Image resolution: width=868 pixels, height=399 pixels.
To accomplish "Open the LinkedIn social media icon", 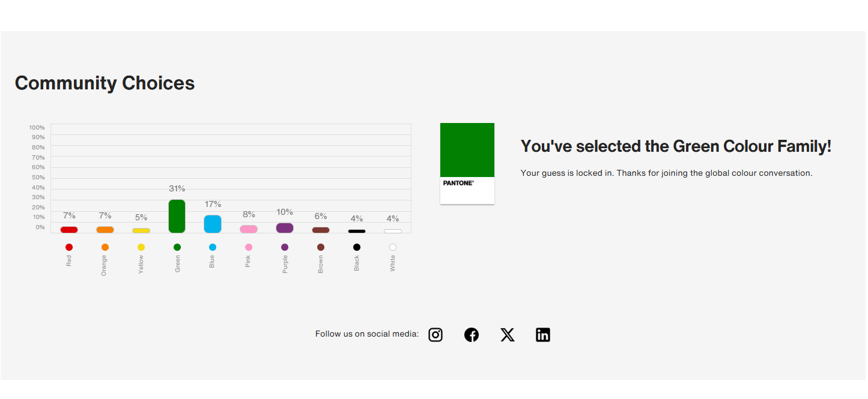I will (x=543, y=335).
